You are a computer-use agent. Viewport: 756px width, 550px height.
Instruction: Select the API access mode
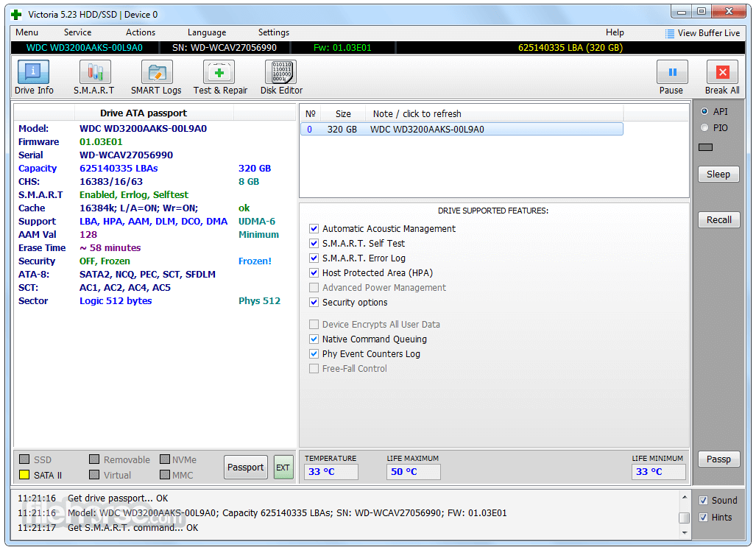[x=704, y=111]
